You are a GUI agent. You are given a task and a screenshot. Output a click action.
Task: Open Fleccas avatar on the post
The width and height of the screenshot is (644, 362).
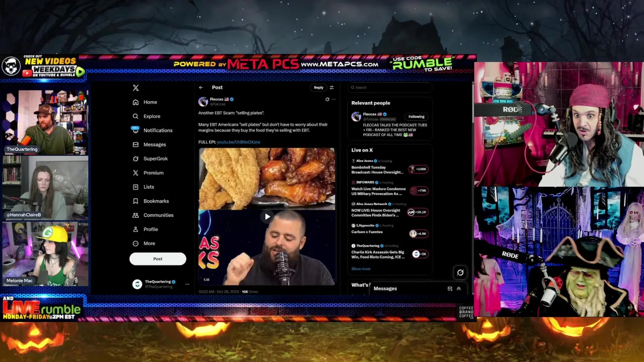203,102
